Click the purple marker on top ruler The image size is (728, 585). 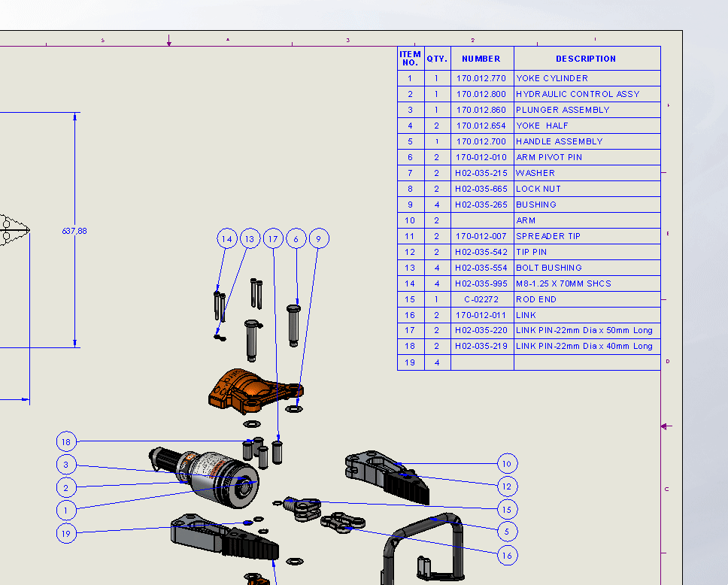(169, 42)
